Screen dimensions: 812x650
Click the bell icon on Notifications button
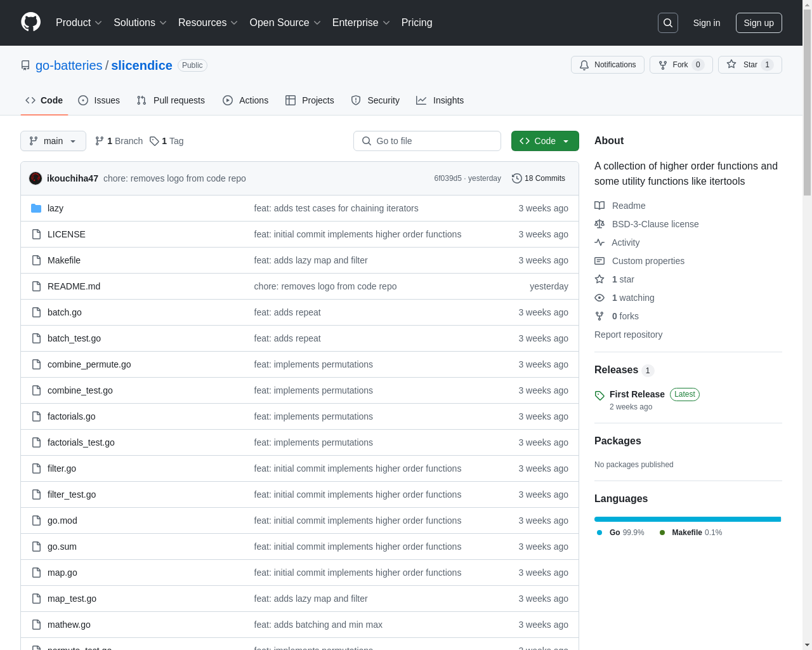click(x=584, y=65)
